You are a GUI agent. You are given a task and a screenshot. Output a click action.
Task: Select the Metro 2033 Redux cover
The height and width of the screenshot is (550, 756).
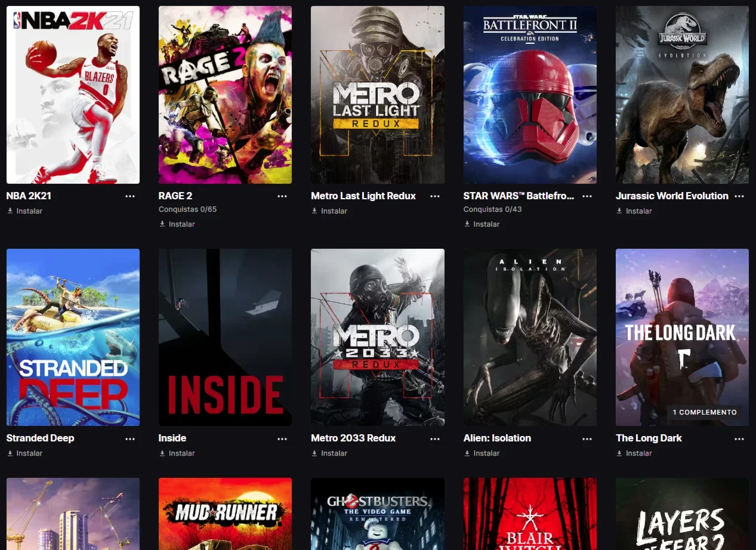click(x=378, y=337)
